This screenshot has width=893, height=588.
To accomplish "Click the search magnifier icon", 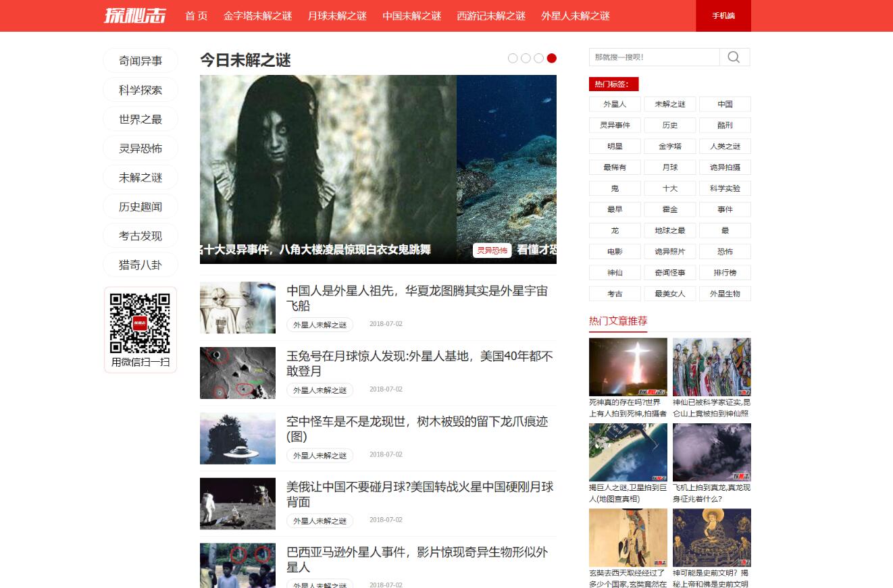I will point(734,57).
